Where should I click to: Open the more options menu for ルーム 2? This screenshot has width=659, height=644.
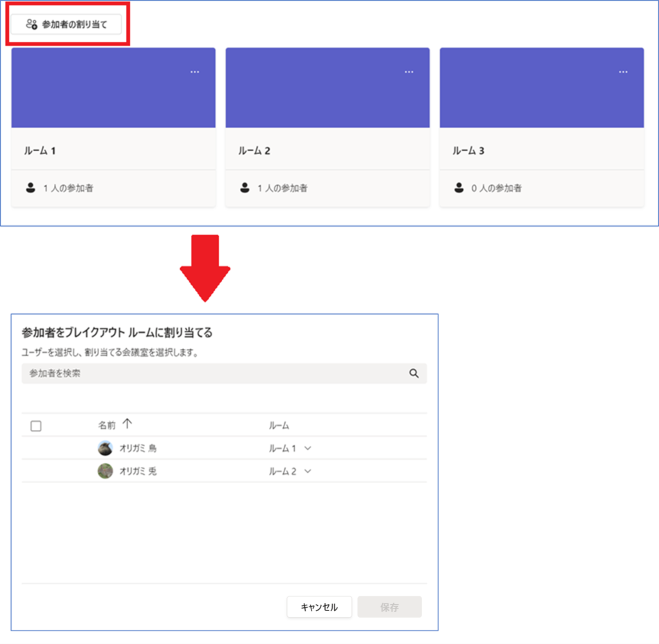pyautogui.click(x=409, y=71)
